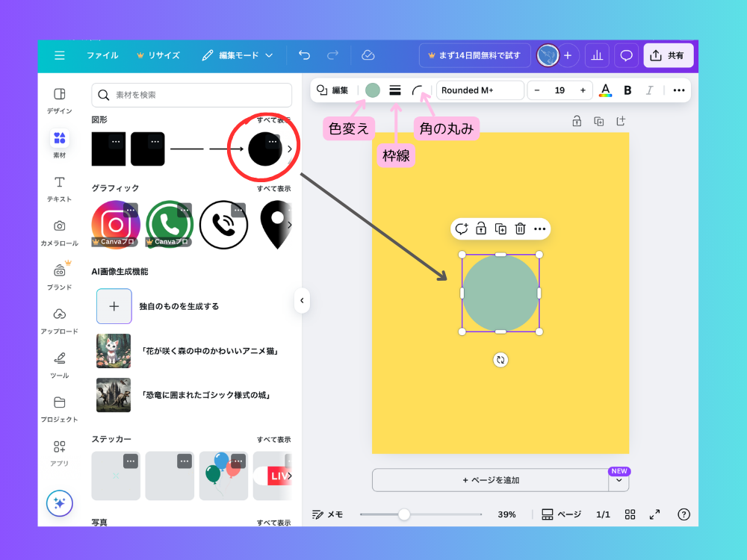This screenshot has height=560, width=747.
Task: Open the Canva AI sparkle button
Action: [x=60, y=503]
